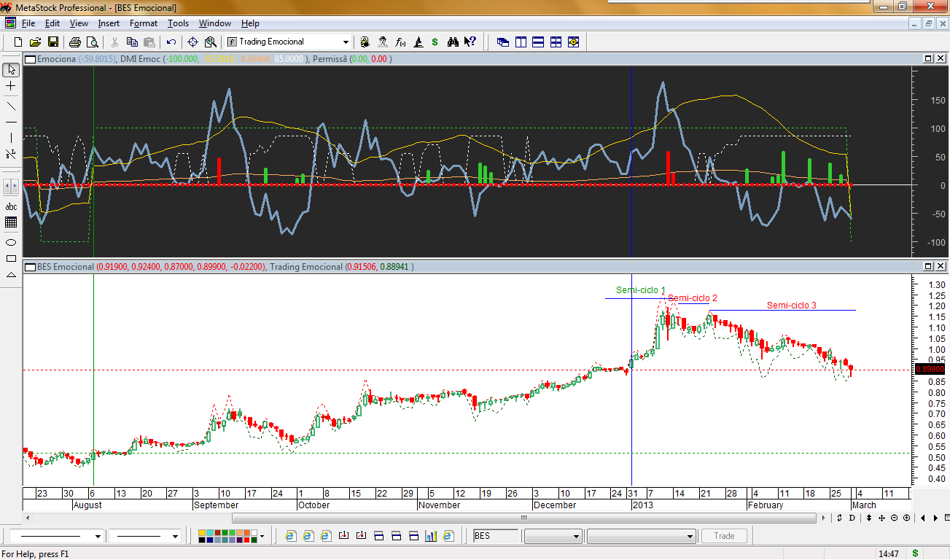The width and height of the screenshot is (950, 560).
Task: Click the cascade windows icon
Action: (503, 42)
